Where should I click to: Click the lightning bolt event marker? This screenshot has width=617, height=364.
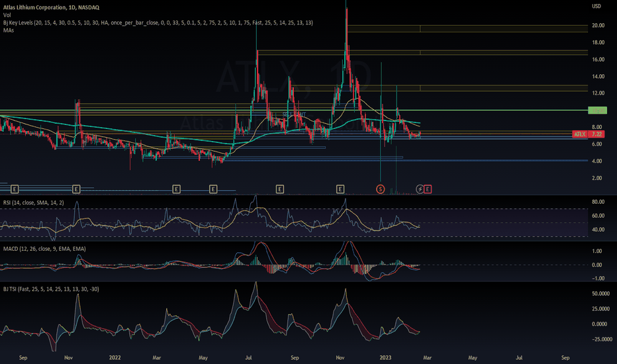pos(420,189)
